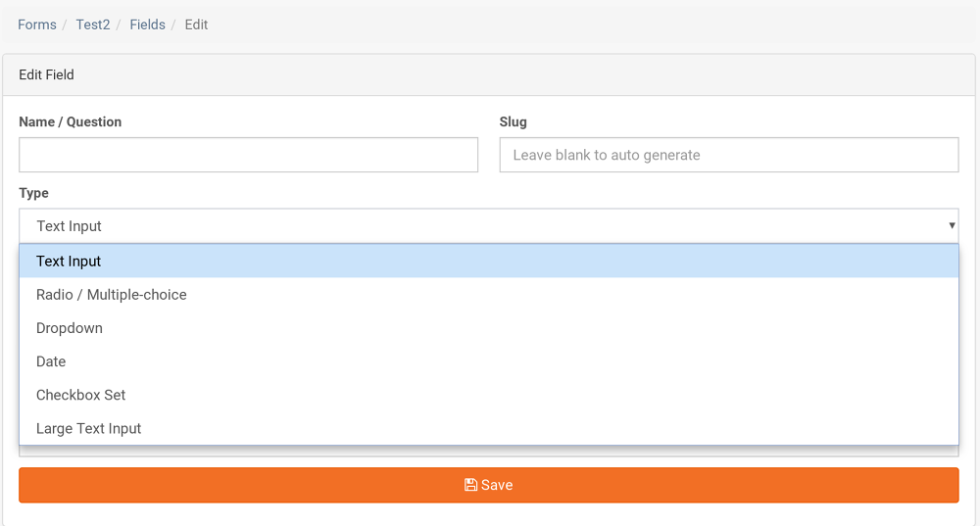The height and width of the screenshot is (526, 980).
Task: Click the orange Save button
Action: click(x=489, y=485)
